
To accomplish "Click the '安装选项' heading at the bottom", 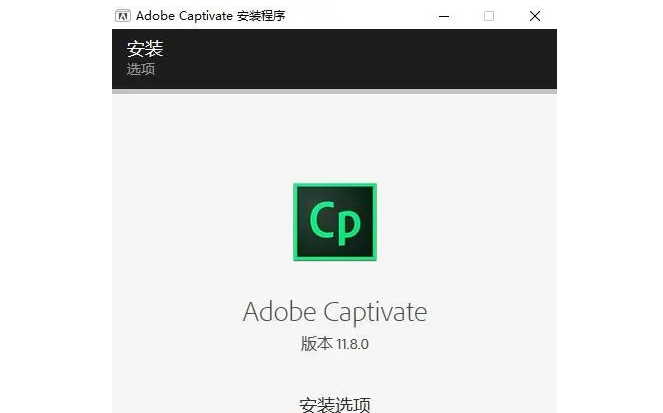I will pyautogui.click(x=335, y=405).
